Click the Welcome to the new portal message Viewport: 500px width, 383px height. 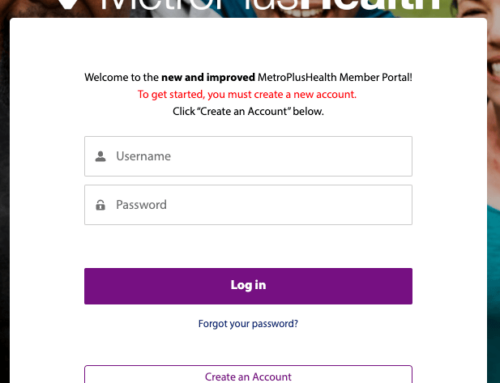pos(248,77)
